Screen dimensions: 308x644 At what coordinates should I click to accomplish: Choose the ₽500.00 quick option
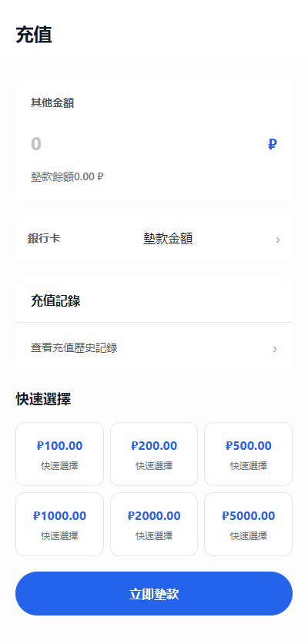pos(249,454)
